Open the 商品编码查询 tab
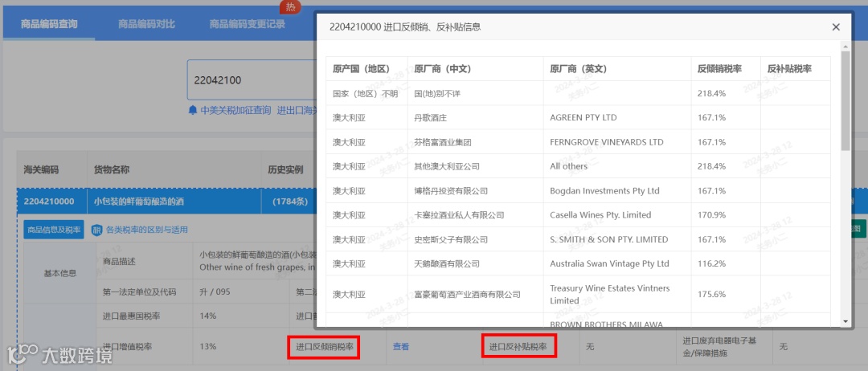The height and width of the screenshot is (371, 868). [x=49, y=24]
